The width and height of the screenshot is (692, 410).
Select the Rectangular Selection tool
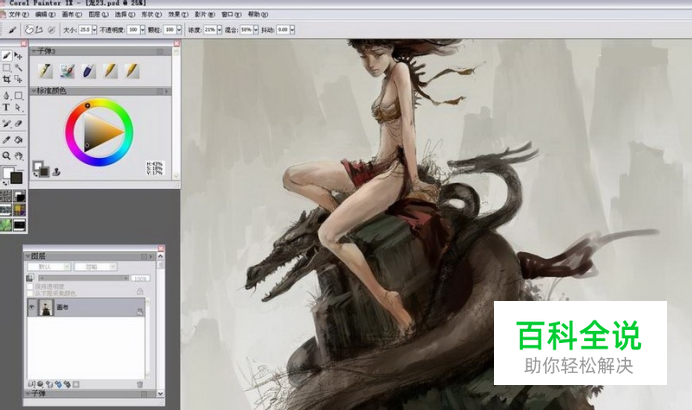[6, 68]
